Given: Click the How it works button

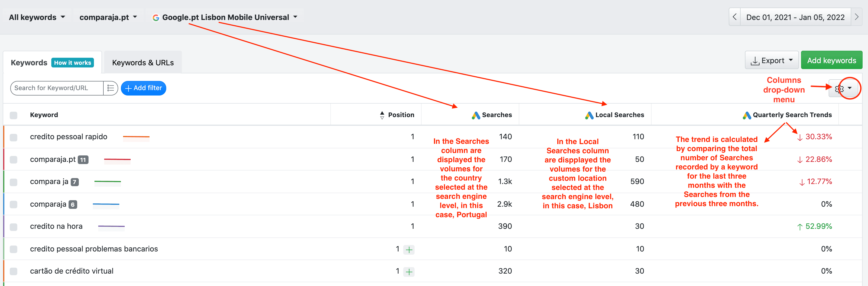Looking at the screenshot, I should pyautogui.click(x=72, y=63).
